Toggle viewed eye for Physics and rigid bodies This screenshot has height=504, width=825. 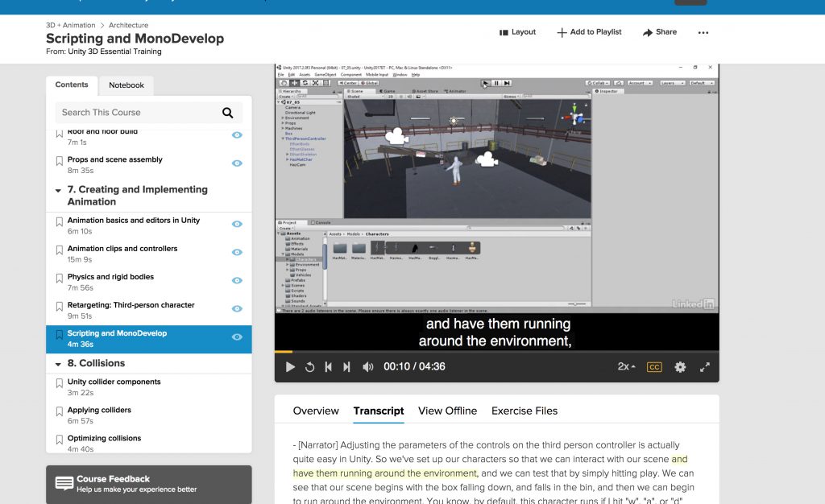(238, 281)
